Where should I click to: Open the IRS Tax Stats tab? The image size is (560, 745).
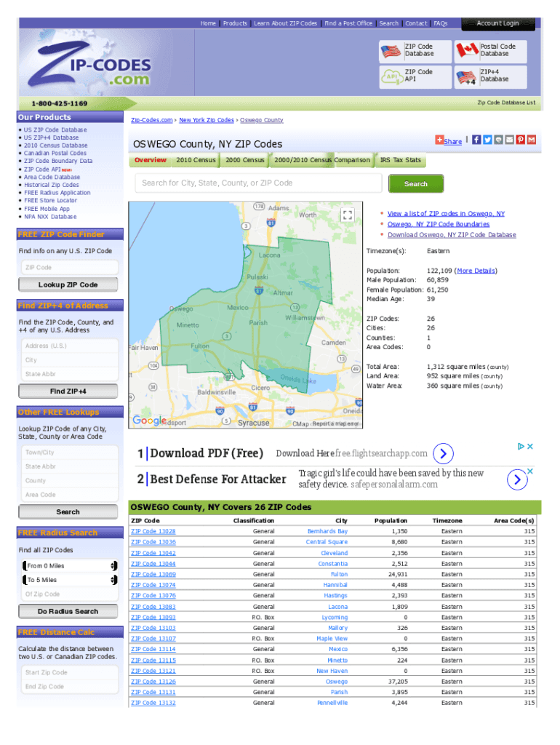click(400, 160)
